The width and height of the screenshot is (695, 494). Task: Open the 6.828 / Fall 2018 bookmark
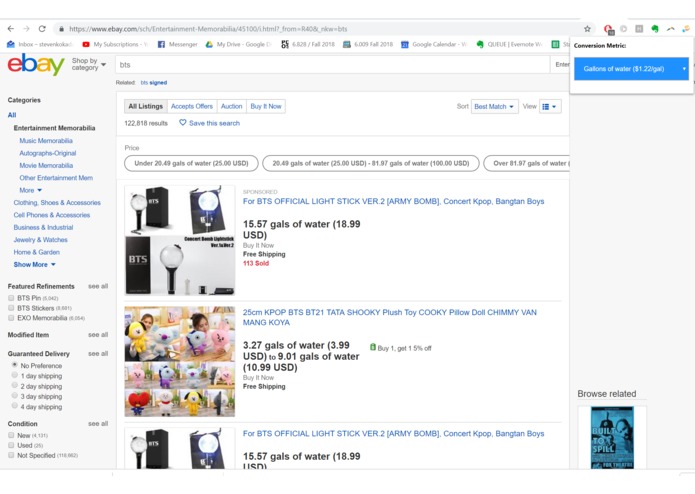308,44
